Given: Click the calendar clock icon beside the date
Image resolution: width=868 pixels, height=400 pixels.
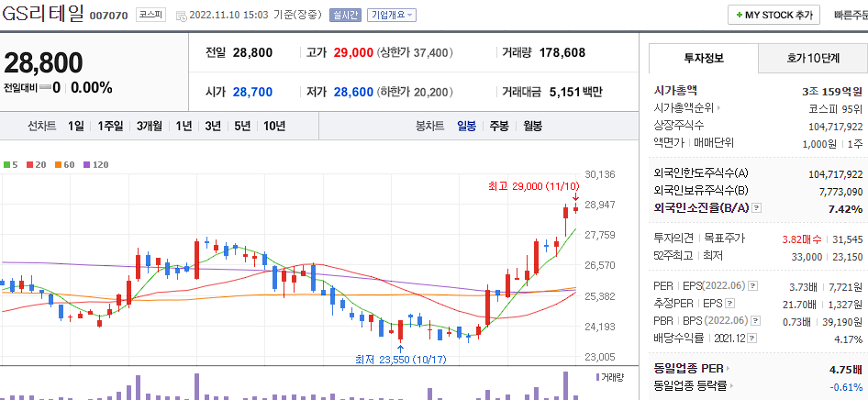Looking at the screenshot, I should [x=181, y=16].
